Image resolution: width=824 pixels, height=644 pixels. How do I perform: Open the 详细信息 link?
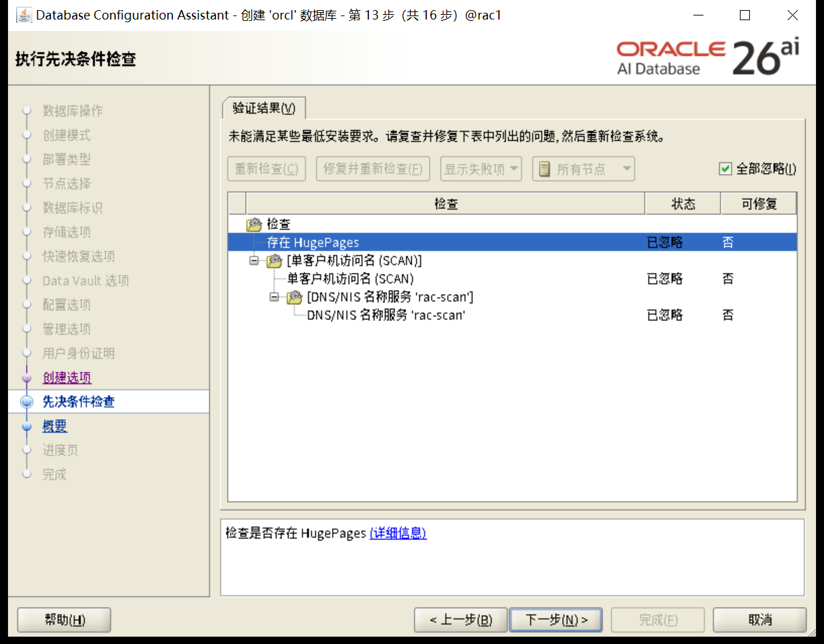coord(398,533)
